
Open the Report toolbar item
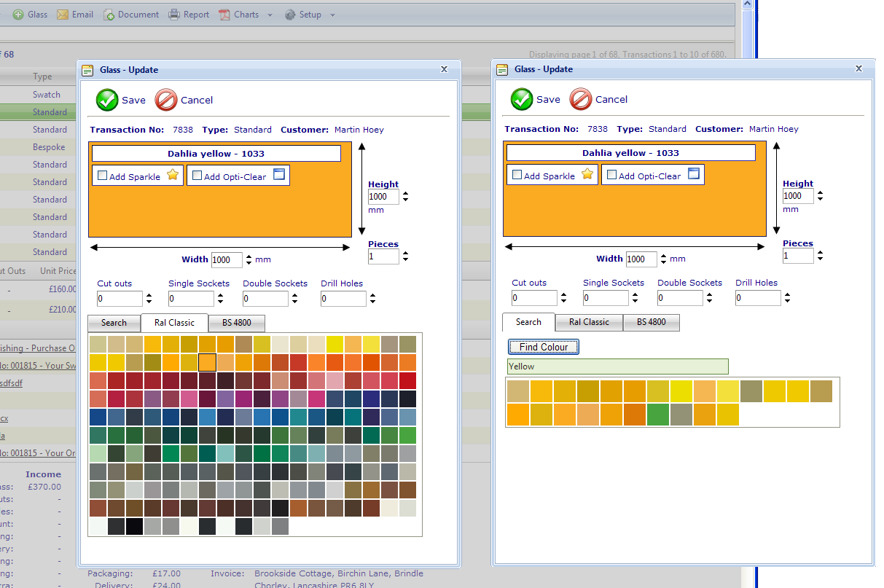[189, 15]
